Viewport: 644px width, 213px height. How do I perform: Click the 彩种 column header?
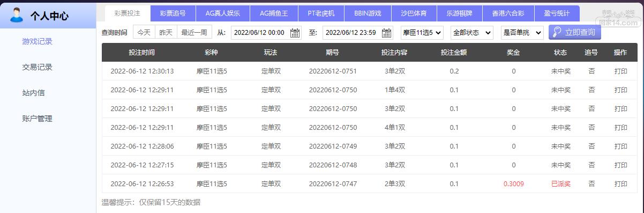(x=212, y=52)
